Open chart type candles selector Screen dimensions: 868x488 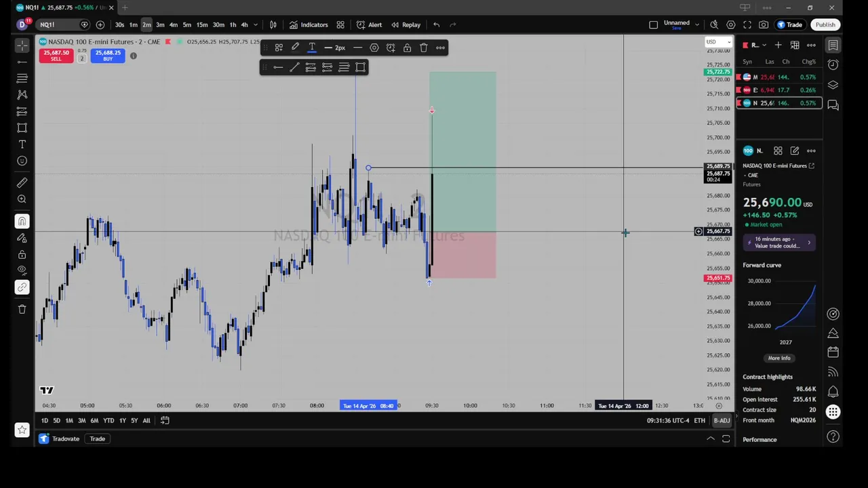point(273,25)
